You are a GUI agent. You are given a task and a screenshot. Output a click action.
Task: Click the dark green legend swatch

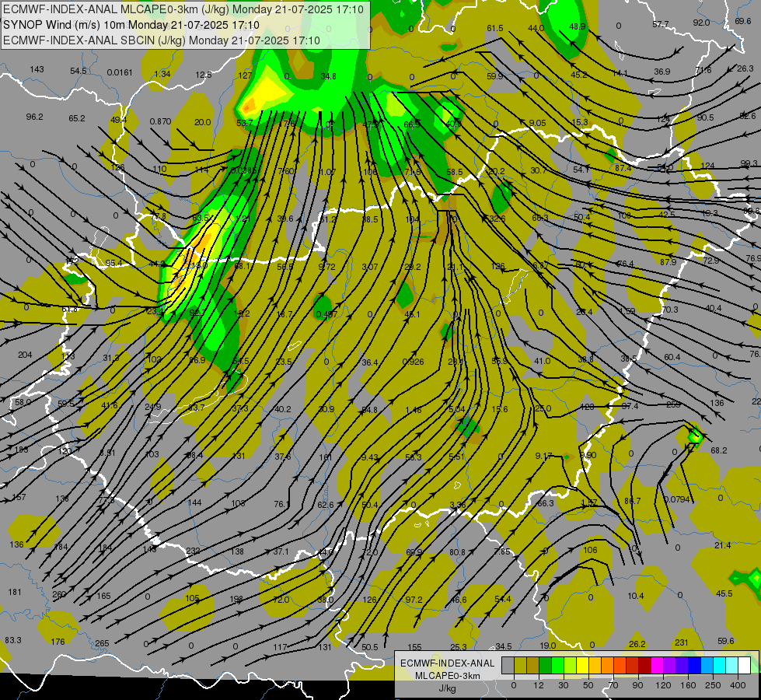tap(546, 665)
